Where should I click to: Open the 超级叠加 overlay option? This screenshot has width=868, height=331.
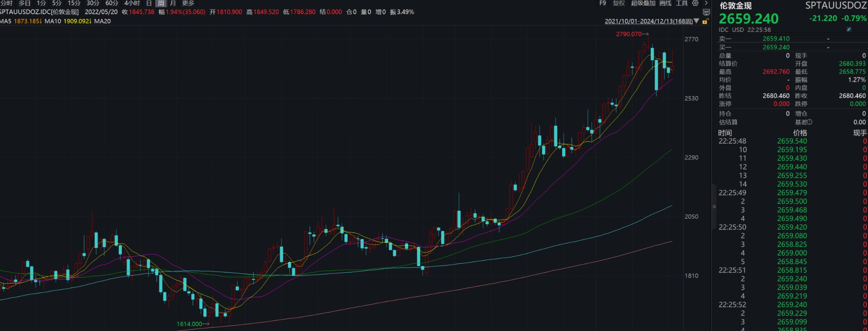(643, 3)
